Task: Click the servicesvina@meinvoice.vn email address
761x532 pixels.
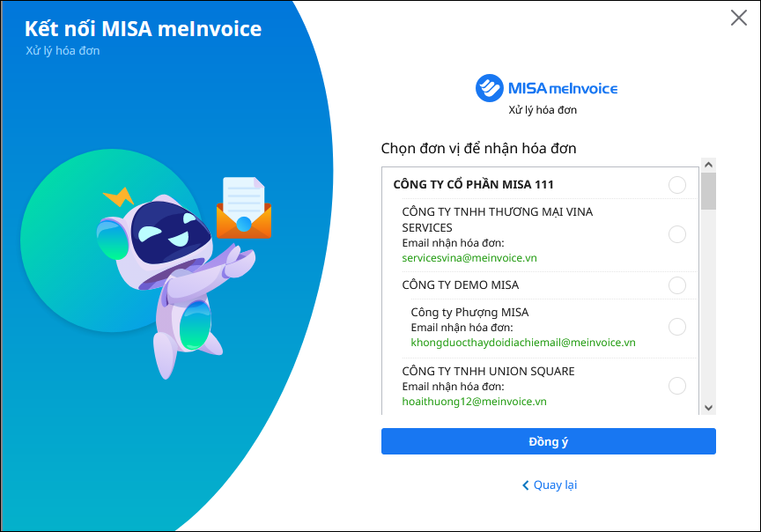Action: (x=469, y=258)
